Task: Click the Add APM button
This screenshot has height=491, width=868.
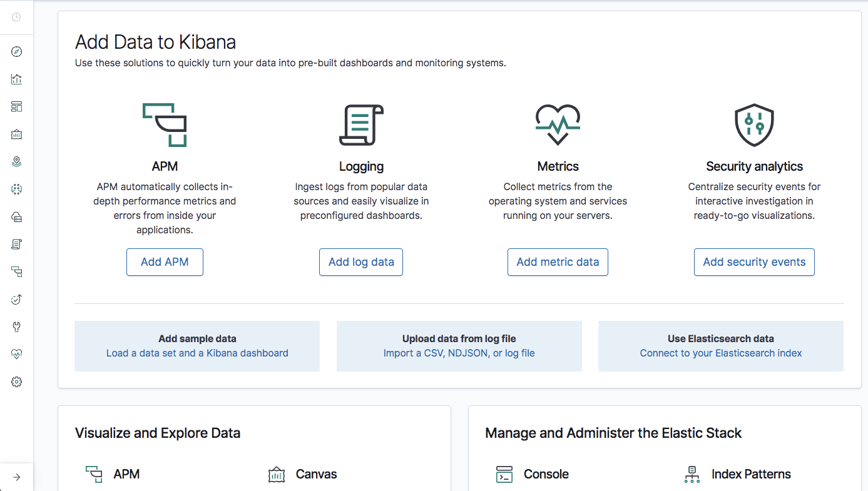Action: click(x=165, y=262)
